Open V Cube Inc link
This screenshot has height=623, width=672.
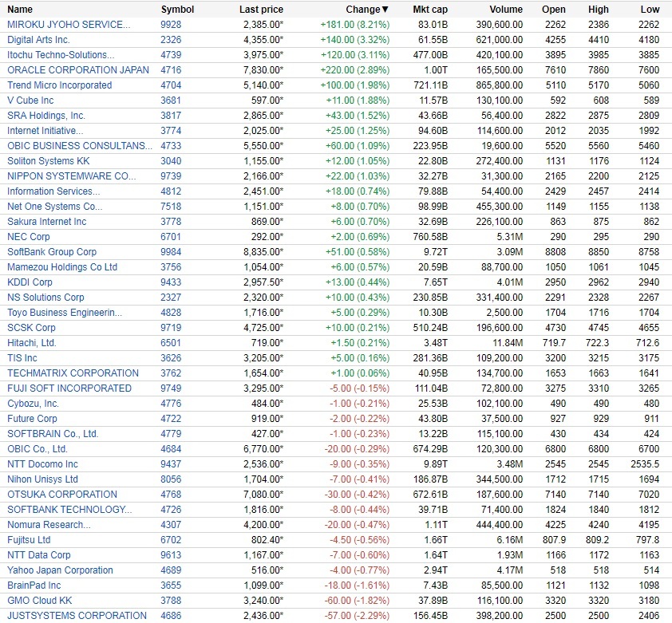click(30, 101)
